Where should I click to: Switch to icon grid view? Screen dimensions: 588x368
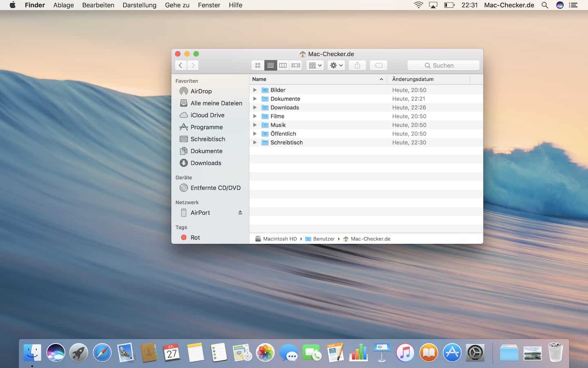pyautogui.click(x=258, y=65)
